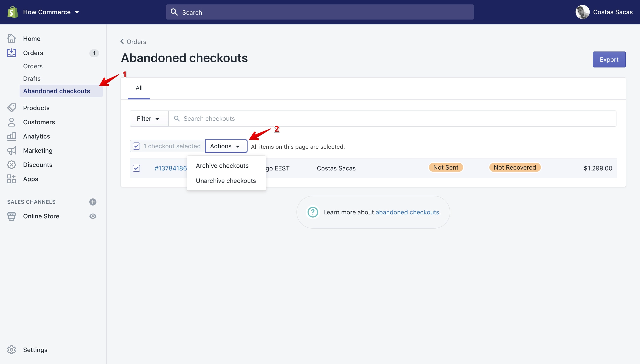
Task: Open the Marketing sidebar label
Action: (x=38, y=150)
